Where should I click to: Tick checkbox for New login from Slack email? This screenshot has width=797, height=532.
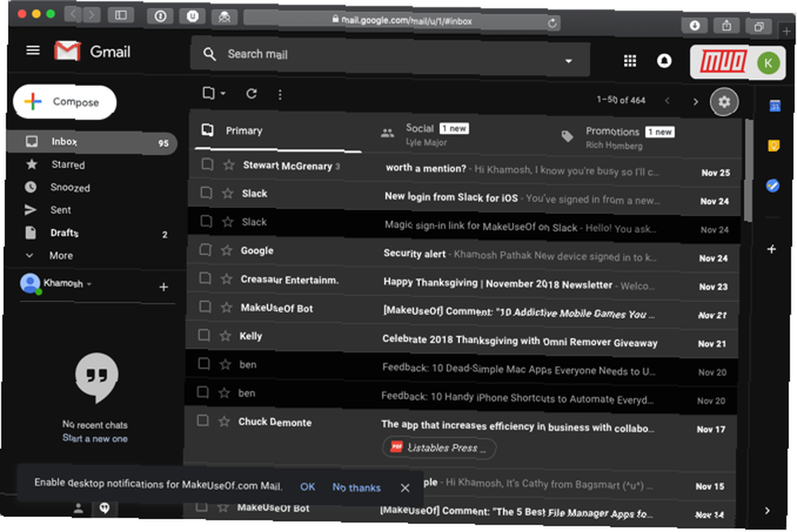click(206, 192)
